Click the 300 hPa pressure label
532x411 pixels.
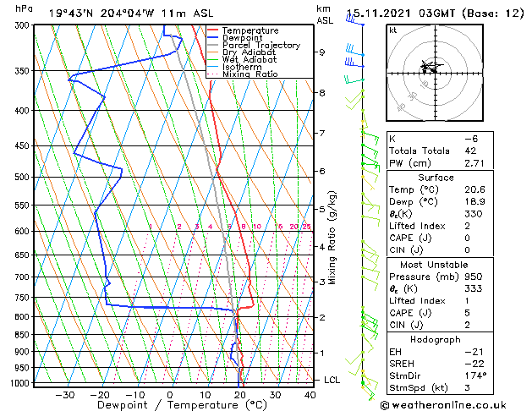(x=24, y=25)
